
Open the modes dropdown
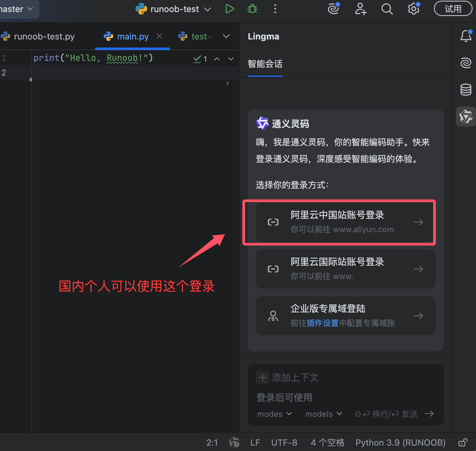[274, 414]
